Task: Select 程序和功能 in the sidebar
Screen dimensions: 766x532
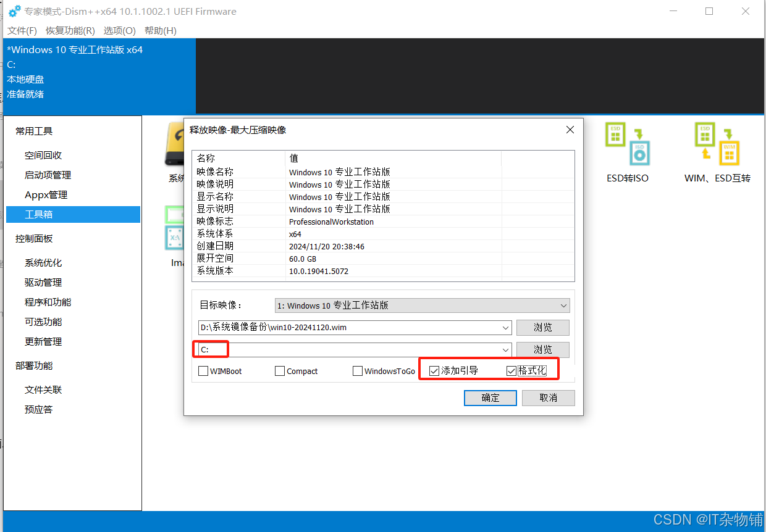Action: (x=48, y=302)
